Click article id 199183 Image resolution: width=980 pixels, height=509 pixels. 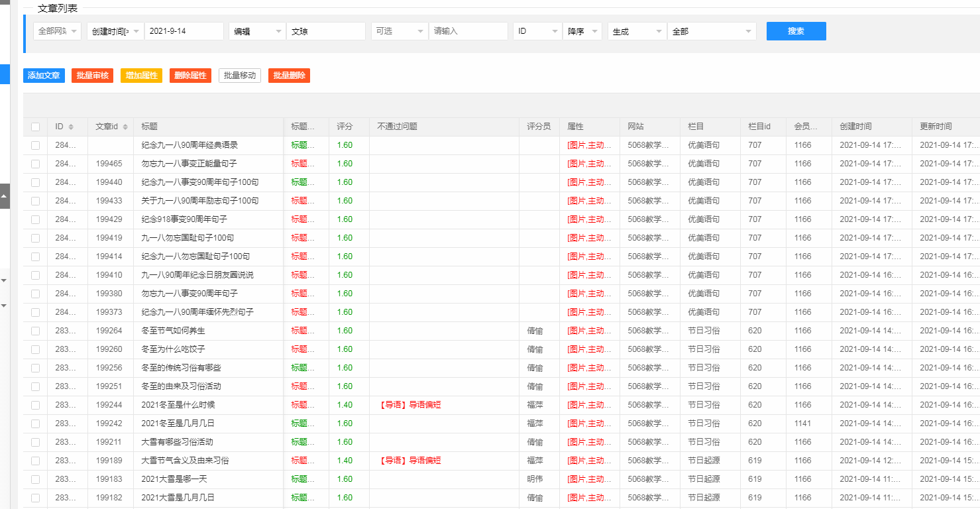coord(109,479)
